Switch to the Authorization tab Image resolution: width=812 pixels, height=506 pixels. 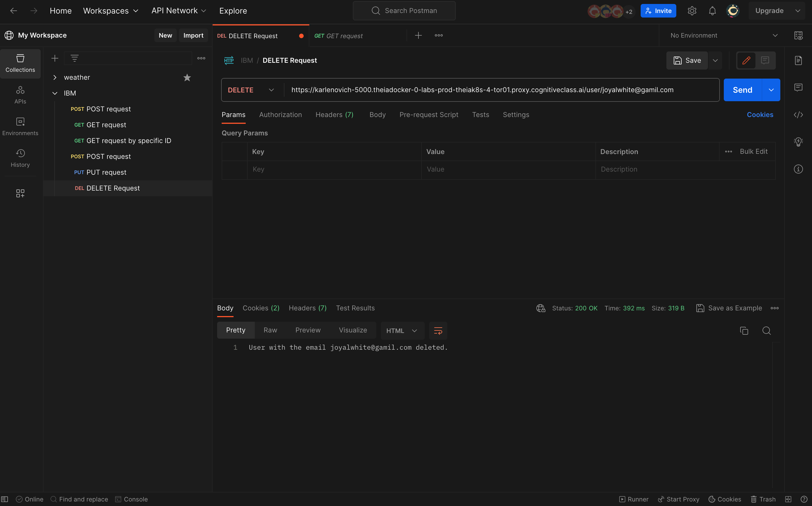(280, 114)
